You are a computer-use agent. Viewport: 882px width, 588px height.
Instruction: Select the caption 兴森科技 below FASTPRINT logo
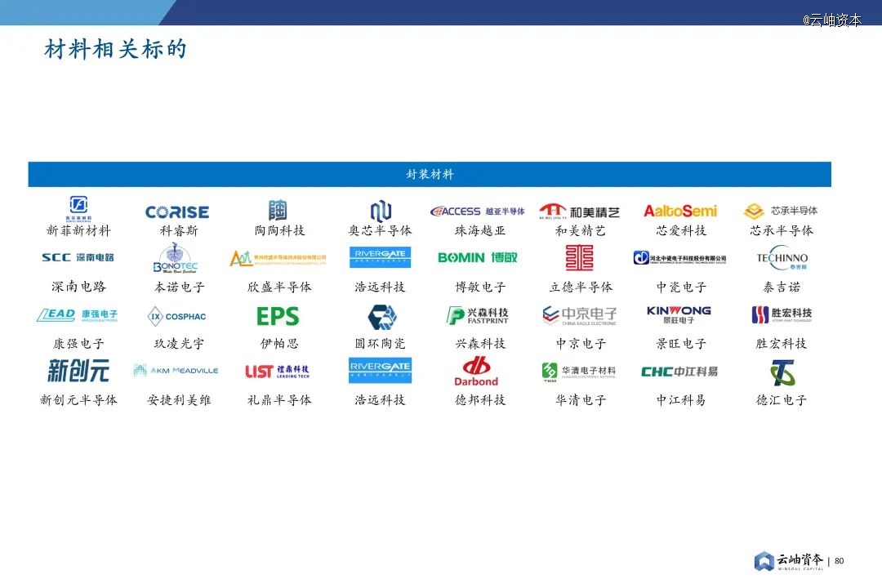(x=480, y=344)
